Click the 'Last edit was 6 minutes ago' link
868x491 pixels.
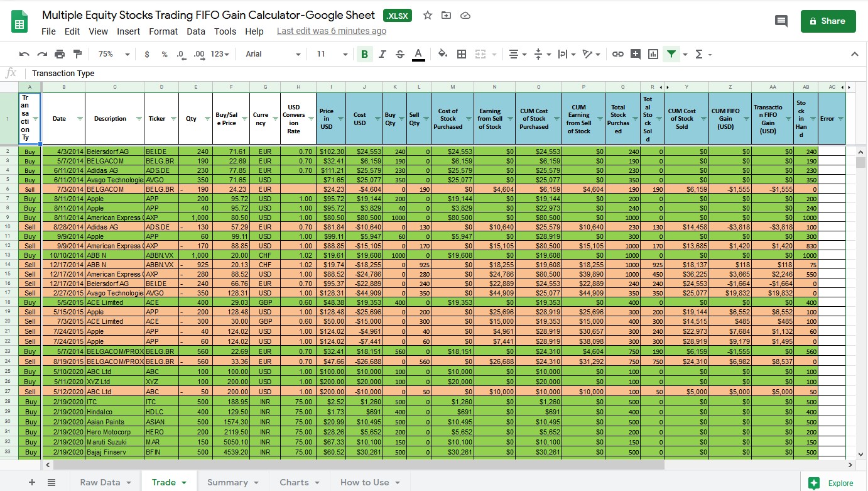[x=332, y=31]
